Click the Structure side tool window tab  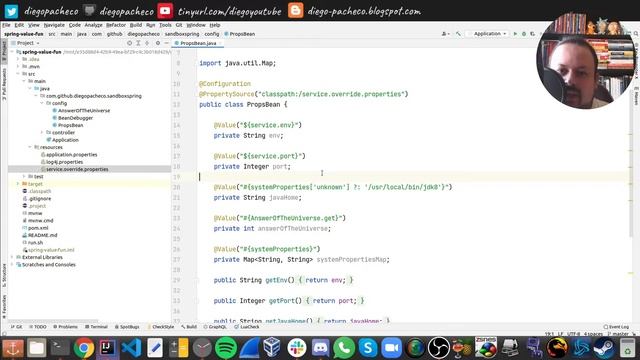pyautogui.click(x=4, y=275)
